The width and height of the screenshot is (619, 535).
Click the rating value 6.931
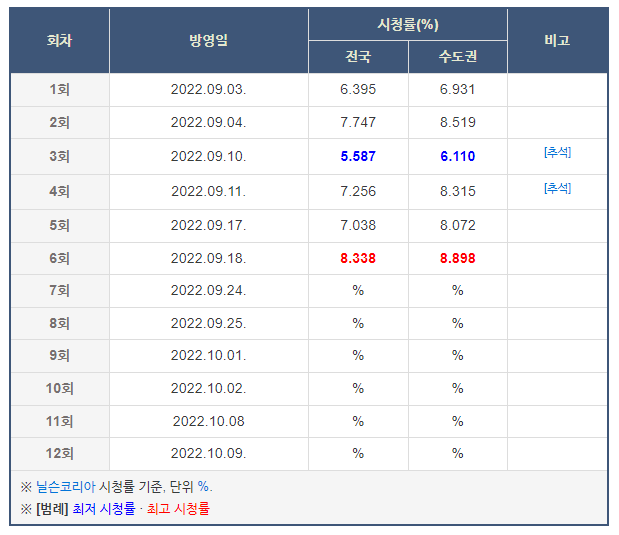458,89
